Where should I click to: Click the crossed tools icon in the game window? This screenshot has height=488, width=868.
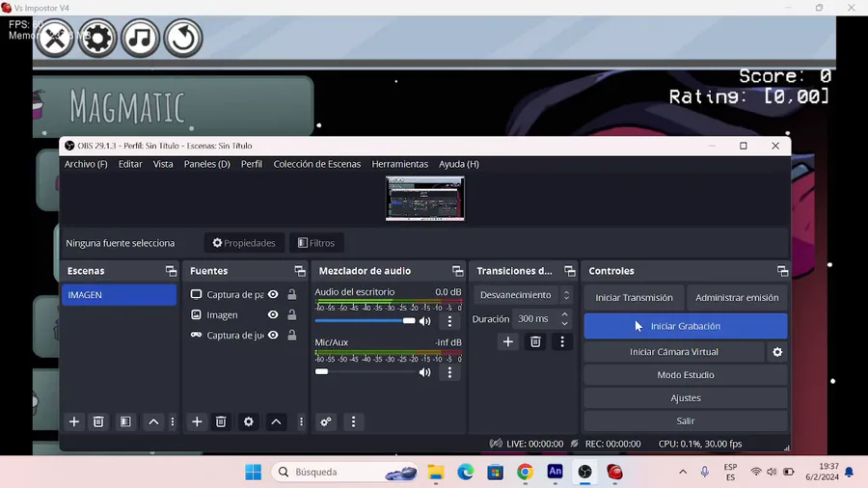54,39
